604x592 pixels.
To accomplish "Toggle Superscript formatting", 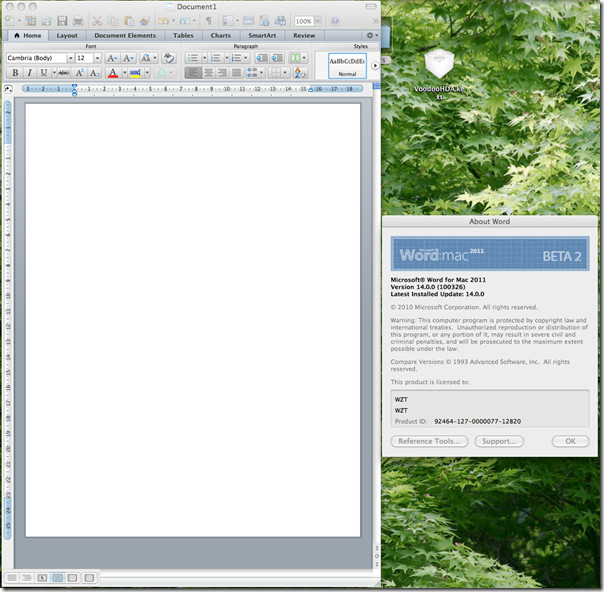I will [79, 72].
